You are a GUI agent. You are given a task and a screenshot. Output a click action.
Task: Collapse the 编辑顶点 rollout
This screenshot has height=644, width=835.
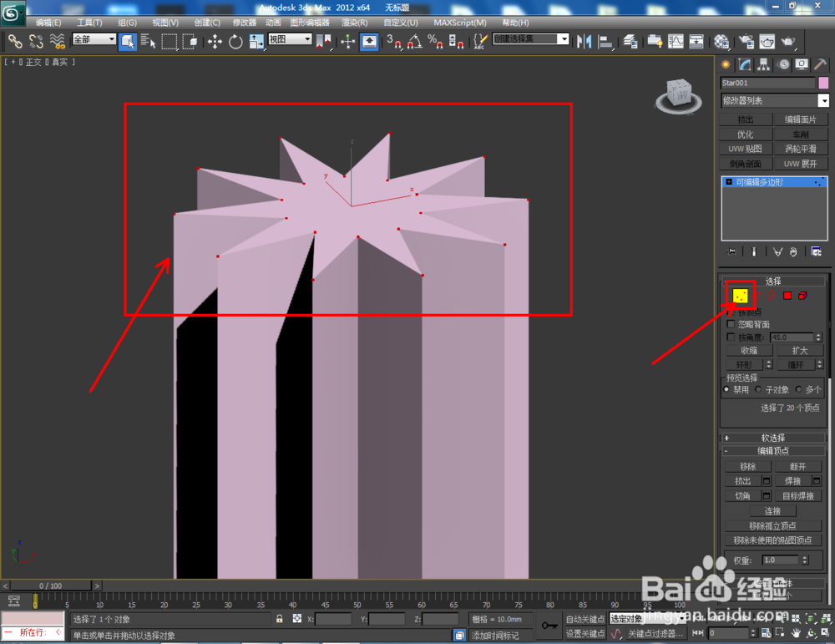772,451
